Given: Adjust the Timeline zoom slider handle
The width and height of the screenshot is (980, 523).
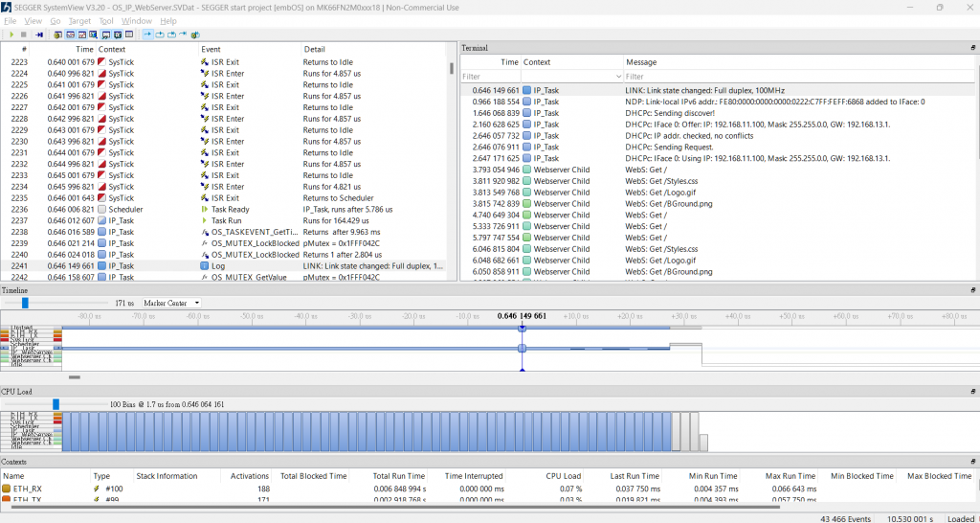Looking at the screenshot, I should [25, 303].
